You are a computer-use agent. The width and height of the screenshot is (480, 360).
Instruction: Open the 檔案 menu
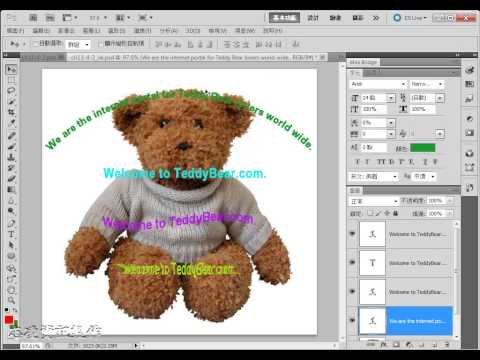pyautogui.click(x=15, y=31)
